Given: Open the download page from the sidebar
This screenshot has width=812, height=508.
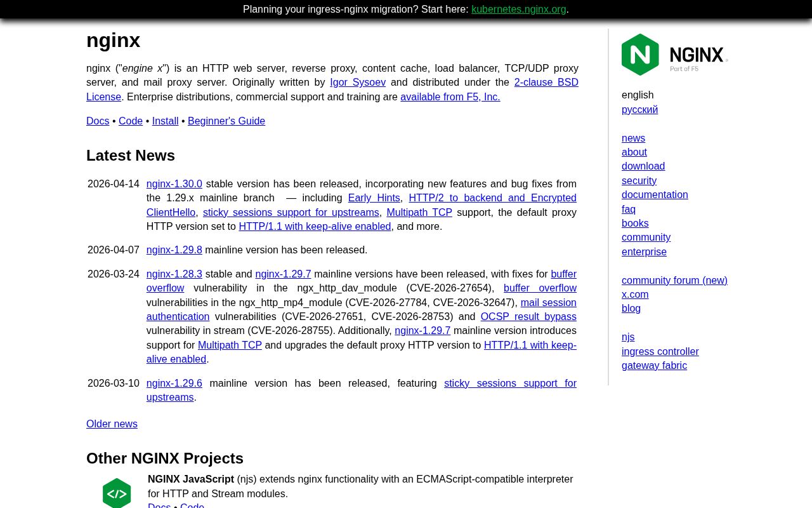Looking at the screenshot, I should tap(643, 166).
